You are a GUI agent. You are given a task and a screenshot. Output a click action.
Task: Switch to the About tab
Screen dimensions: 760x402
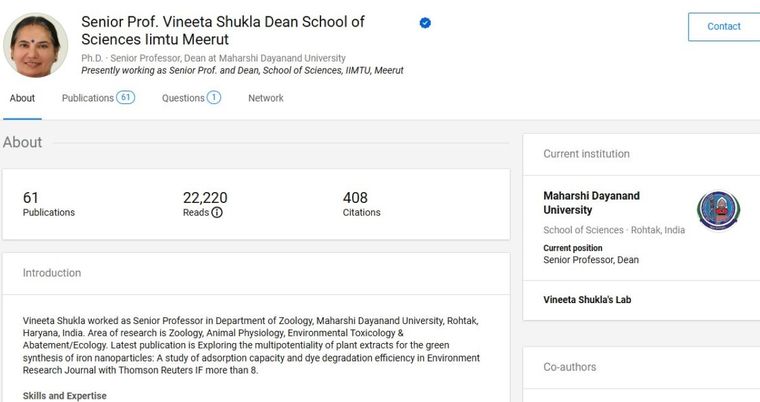(22, 98)
